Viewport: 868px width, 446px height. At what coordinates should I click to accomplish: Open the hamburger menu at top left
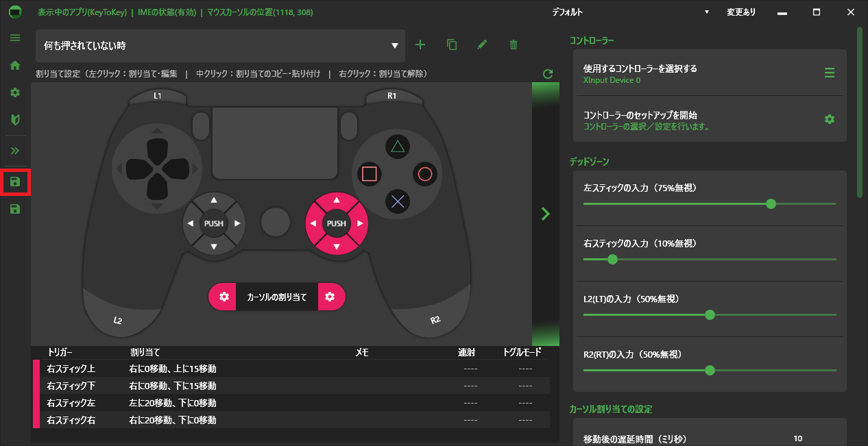pos(14,38)
